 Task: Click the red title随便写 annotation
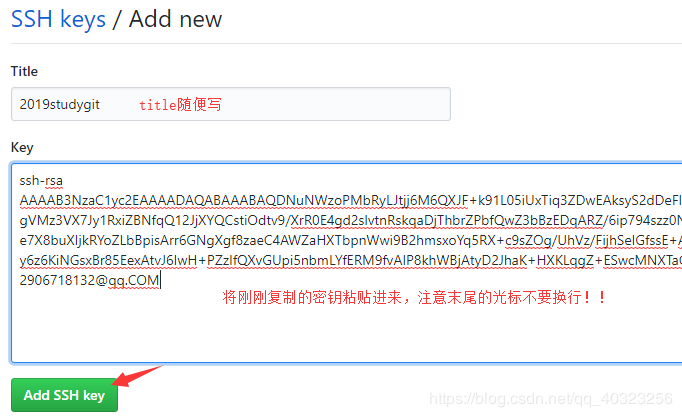coord(180,105)
